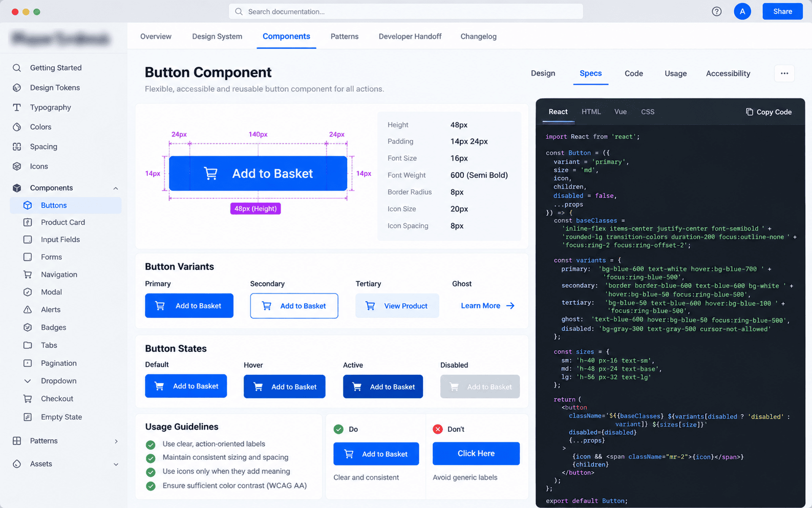The image size is (812, 508).
Task: Open Getting Started in the sidebar
Action: pyautogui.click(x=56, y=68)
